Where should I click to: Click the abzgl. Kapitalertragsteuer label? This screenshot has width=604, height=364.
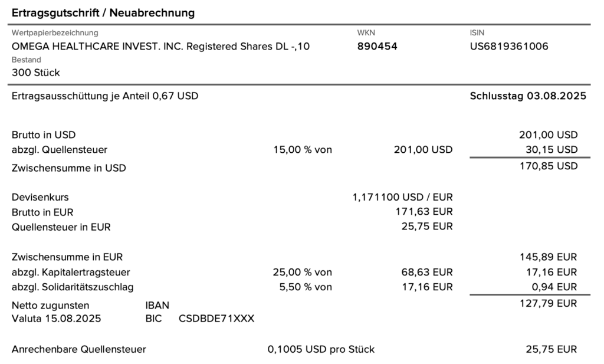click(x=71, y=272)
